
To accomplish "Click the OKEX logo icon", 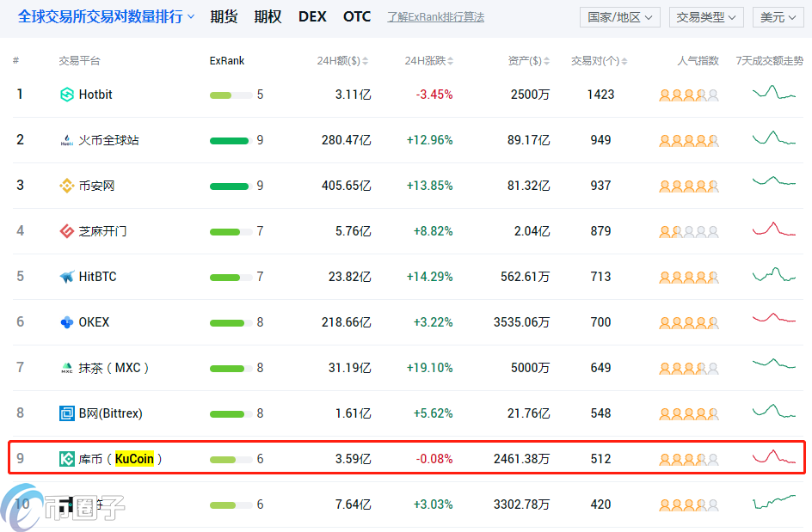I will point(66,322).
